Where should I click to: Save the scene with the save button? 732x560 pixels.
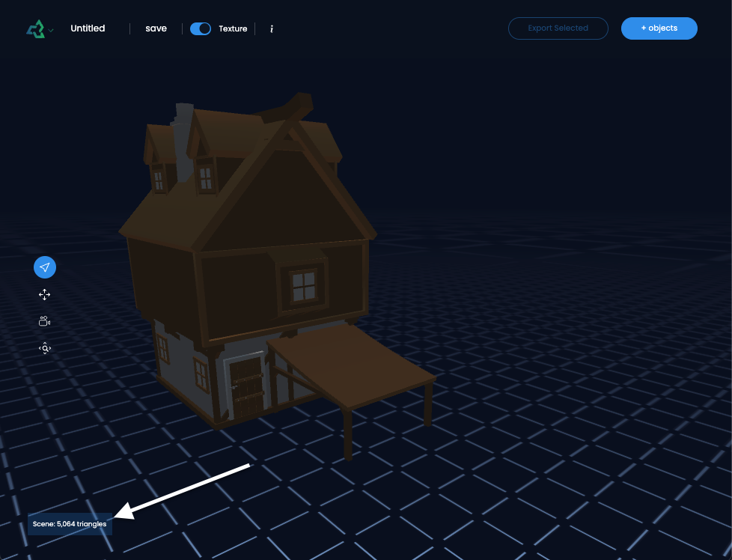pyautogui.click(x=156, y=28)
